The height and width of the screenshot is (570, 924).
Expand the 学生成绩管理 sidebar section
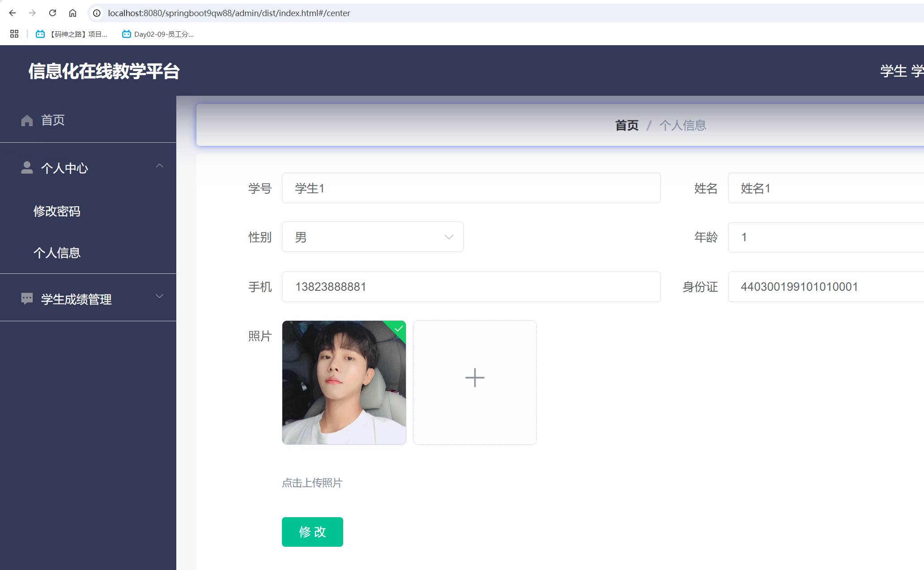(x=159, y=296)
